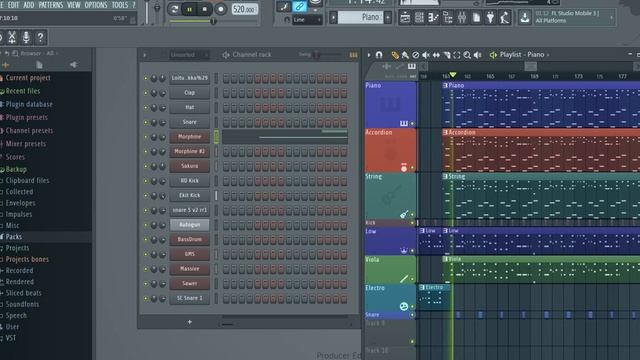This screenshot has height=360, width=640.
Task: Open the Playlist options arrow menu
Action: [369, 55]
